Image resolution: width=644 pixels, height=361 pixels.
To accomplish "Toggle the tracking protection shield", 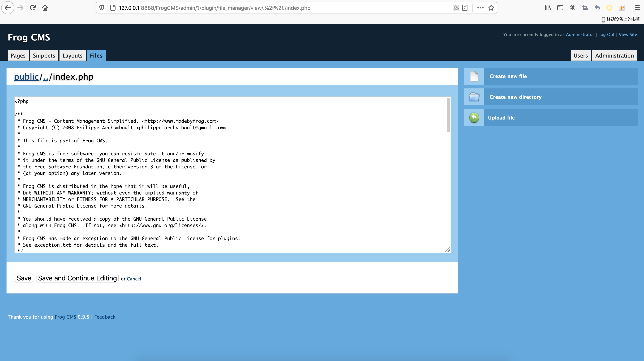I will coord(102,8).
